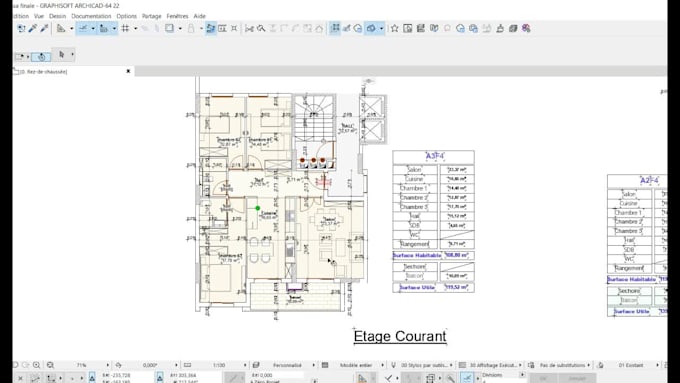680x383 pixels.
Task: Toggle the suspend groups icon
Action: [x=211, y=29]
